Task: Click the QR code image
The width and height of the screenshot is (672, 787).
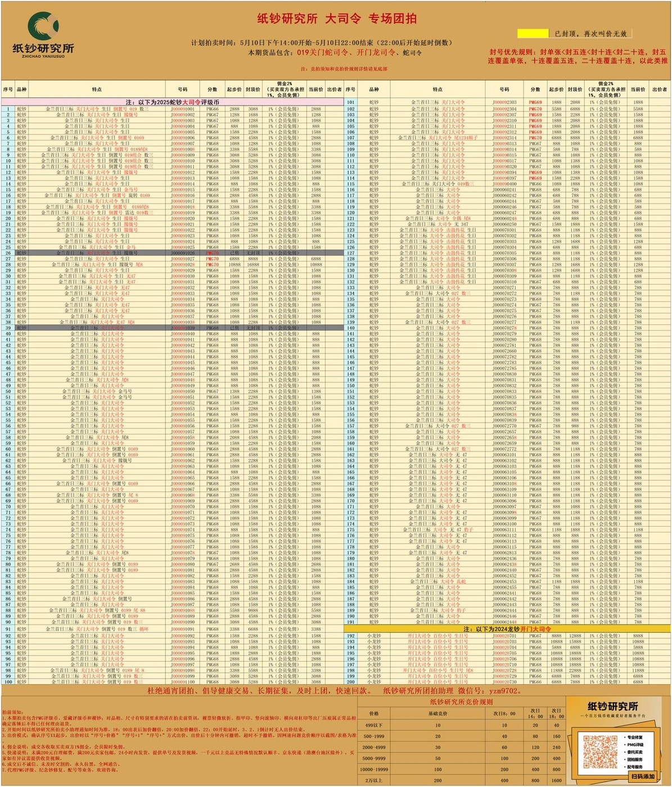Action: pyautogui.click(x=601, y=751)
